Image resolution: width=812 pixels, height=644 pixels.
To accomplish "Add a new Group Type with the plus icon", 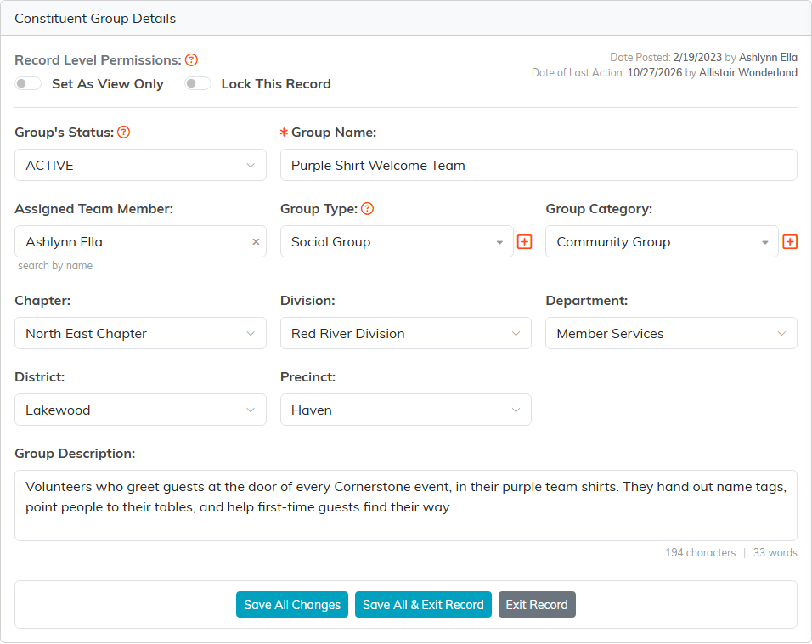I will tap(525, 241).
